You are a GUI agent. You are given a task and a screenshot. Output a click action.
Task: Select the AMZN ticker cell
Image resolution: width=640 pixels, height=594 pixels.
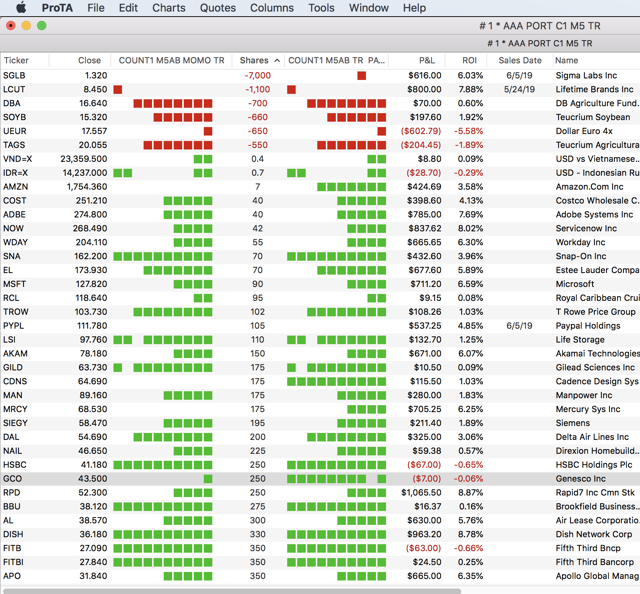tap(15, 187)
